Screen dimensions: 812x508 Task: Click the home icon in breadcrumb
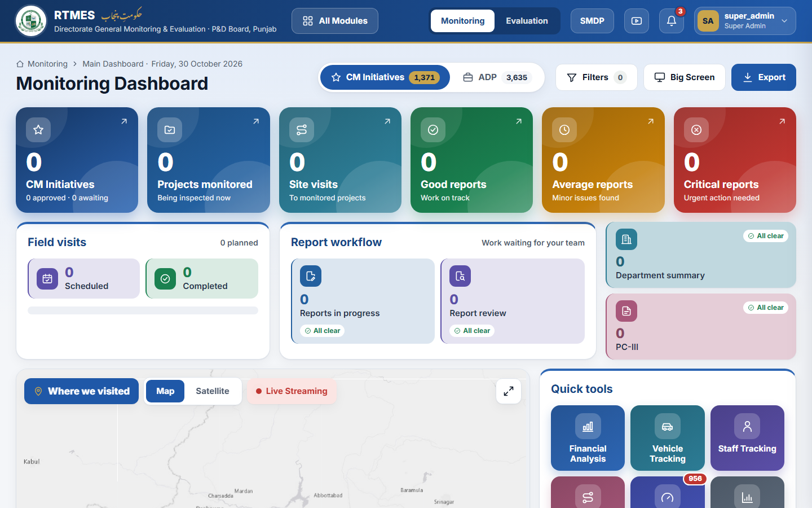tap(20, 64)
